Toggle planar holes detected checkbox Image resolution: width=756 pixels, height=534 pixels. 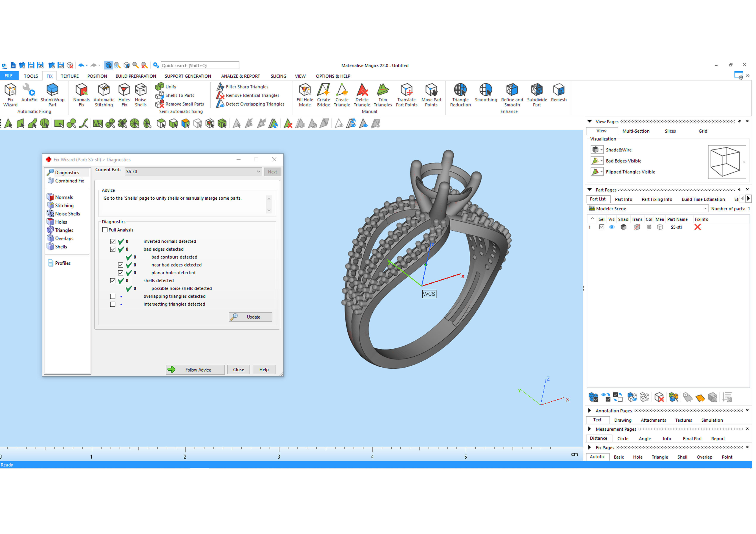tap(120, 273)
